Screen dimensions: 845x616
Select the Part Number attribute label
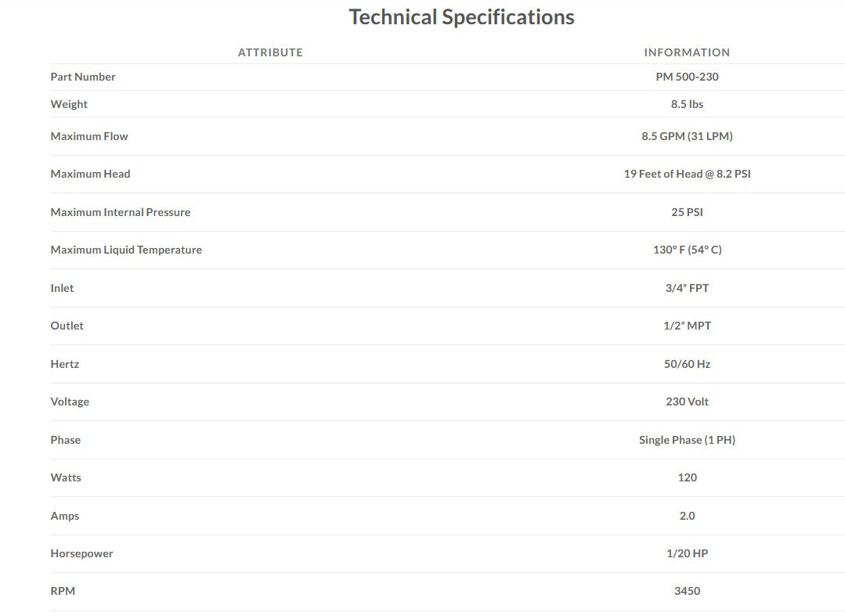tap(83, 77)
